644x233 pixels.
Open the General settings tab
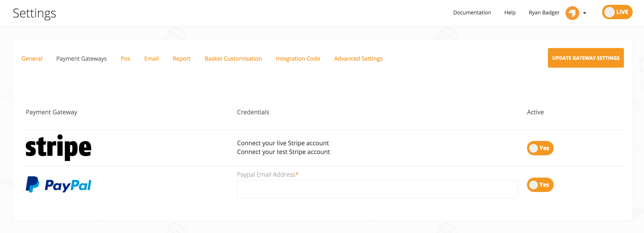tap(32, 59)
